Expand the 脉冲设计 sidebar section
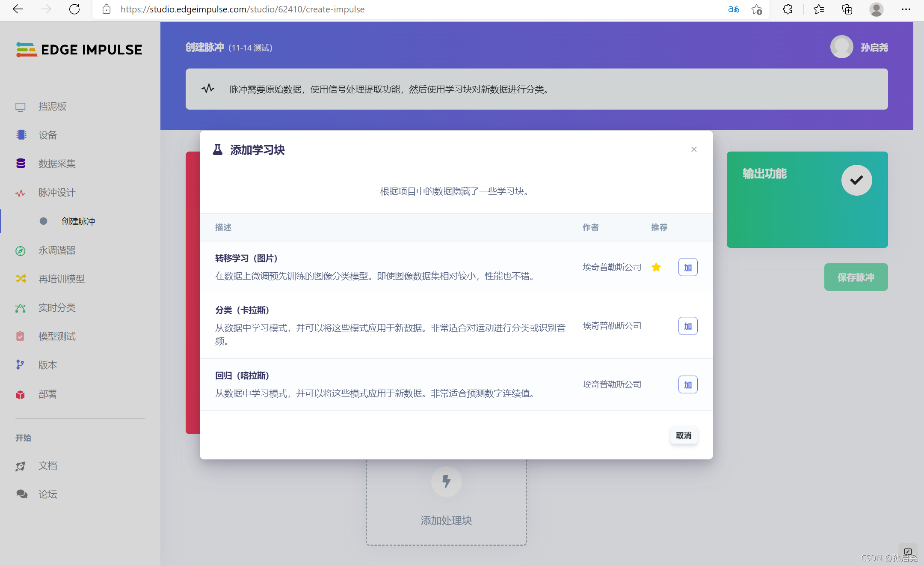 point(56,193)
